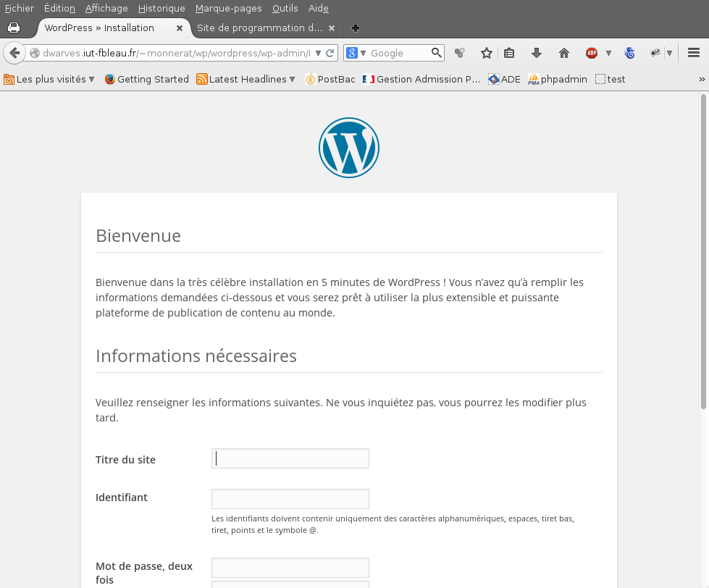Show bookmarks list icon
709x588 pixels.
pos(509,53)
